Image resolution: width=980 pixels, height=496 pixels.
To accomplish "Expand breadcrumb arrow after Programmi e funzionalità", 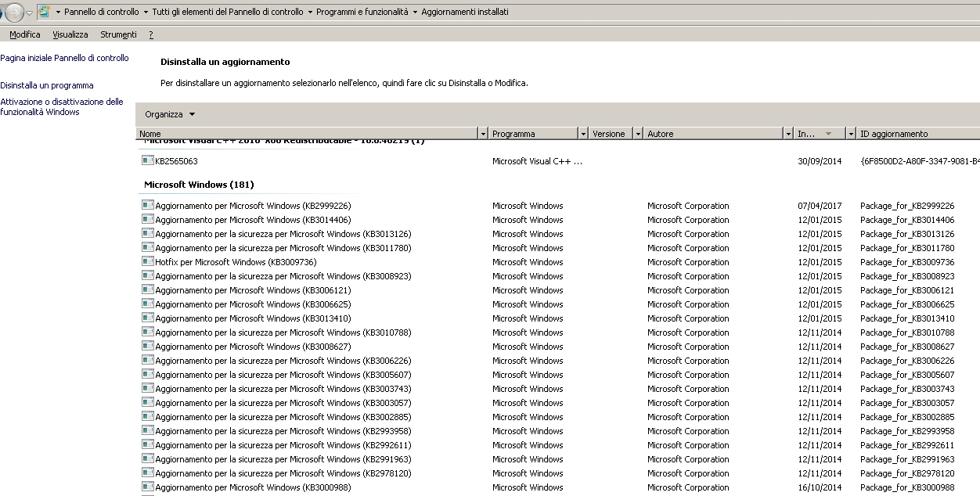I will point(415,12).
